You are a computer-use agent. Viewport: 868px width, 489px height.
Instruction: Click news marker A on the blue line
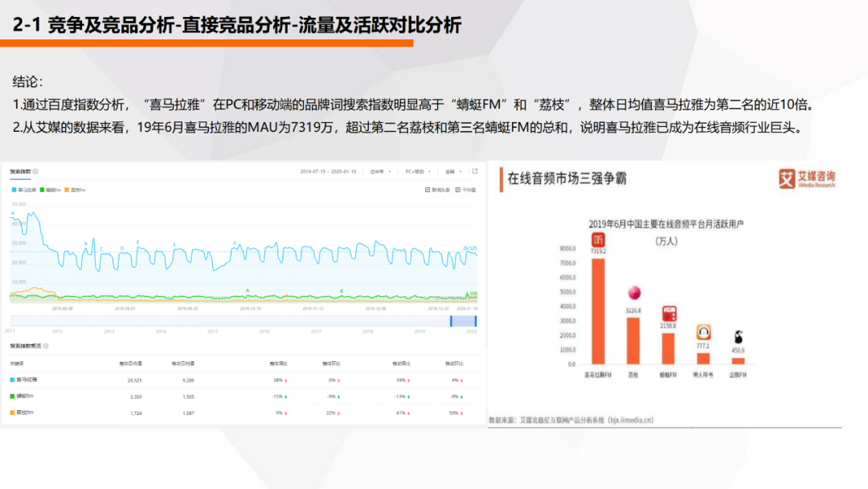[12, 213]
